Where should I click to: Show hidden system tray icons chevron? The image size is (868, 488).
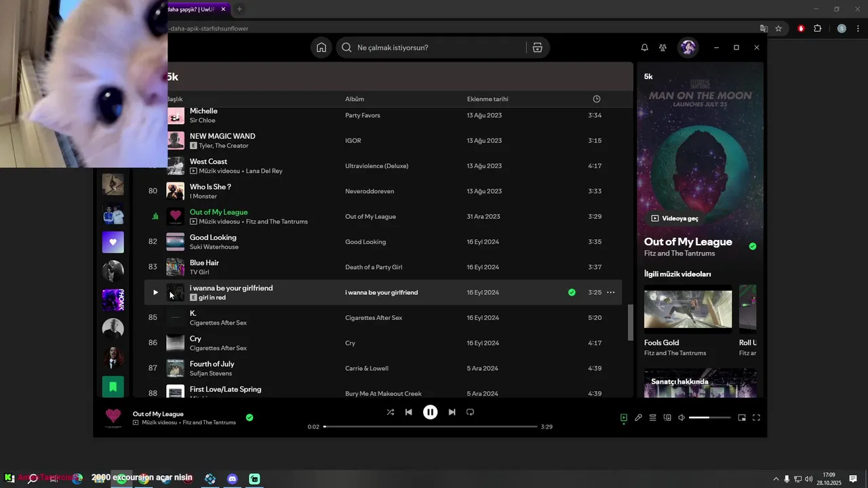[776, 479]
